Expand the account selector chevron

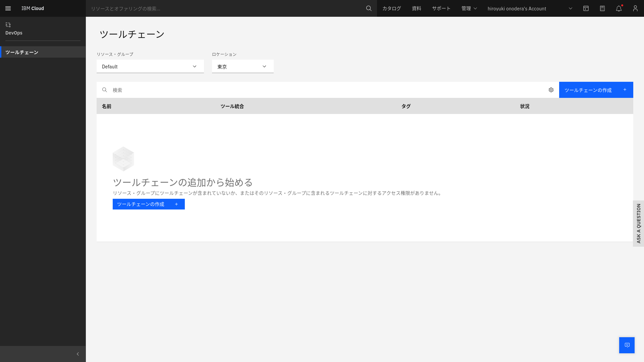[570, 8]
